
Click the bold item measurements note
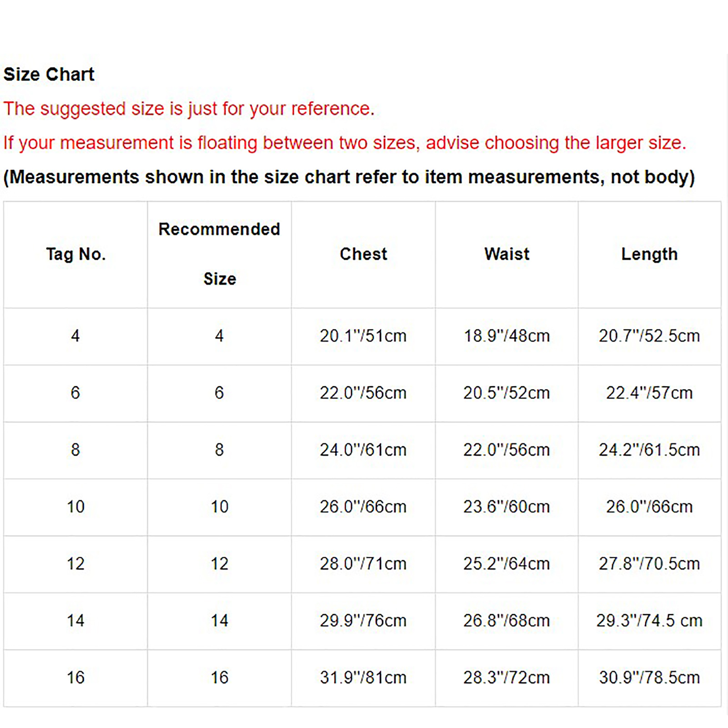tap(349, 177)
